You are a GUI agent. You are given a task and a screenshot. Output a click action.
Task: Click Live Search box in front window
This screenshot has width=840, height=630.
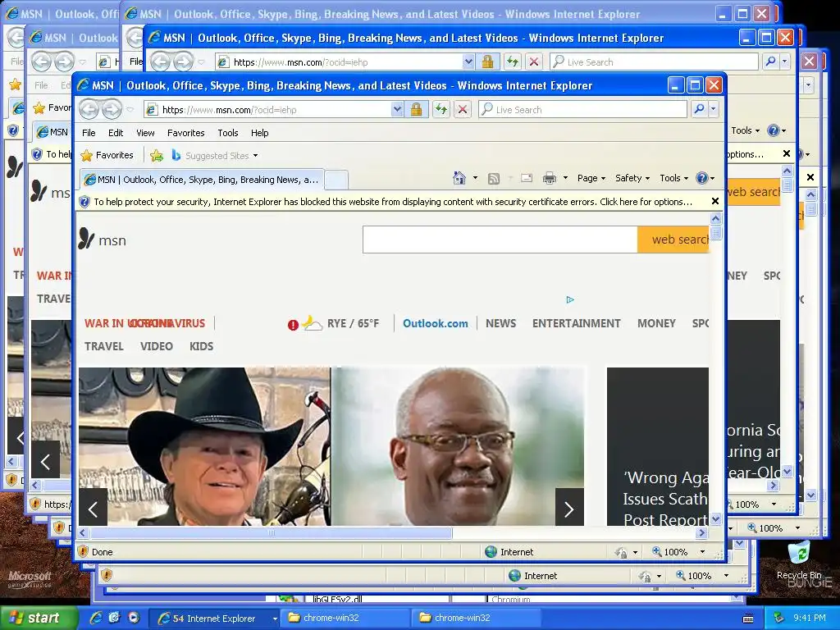pyautogui.click(x=583, y=109)
